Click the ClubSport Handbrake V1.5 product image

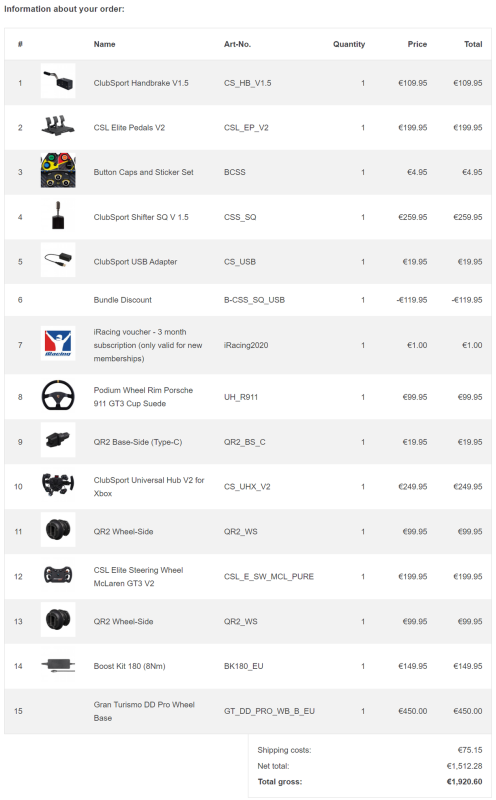(x=58, y=81)
